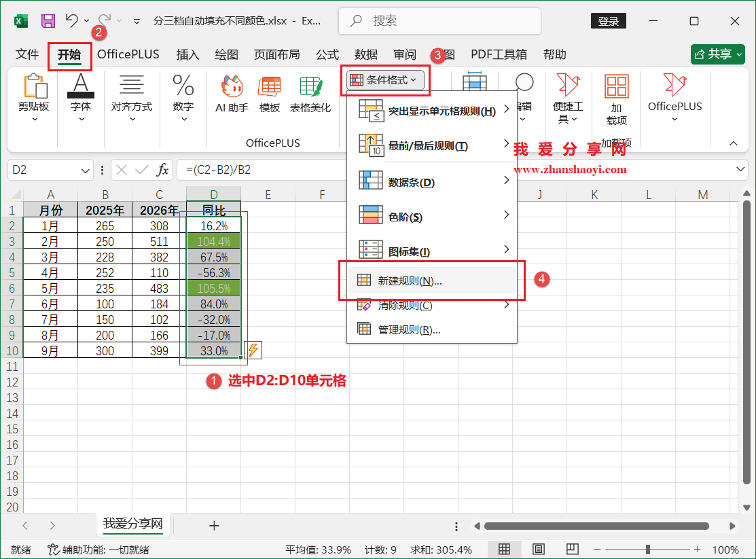This screenshot has height=559, width=756.
Task: Expand 突出显示单元格规则 submenu
Action: pyautogui.click(x=432, y=111)
